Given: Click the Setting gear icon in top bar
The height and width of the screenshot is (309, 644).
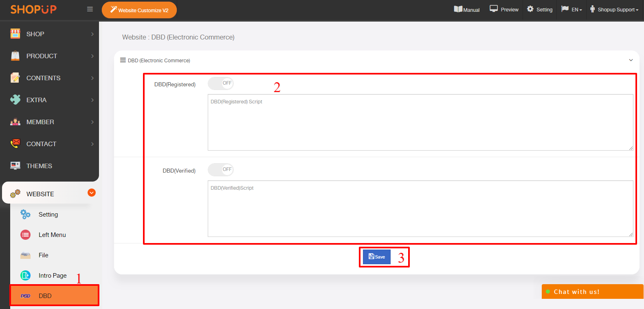Looking at the screenshot, I should pos(530,9).
